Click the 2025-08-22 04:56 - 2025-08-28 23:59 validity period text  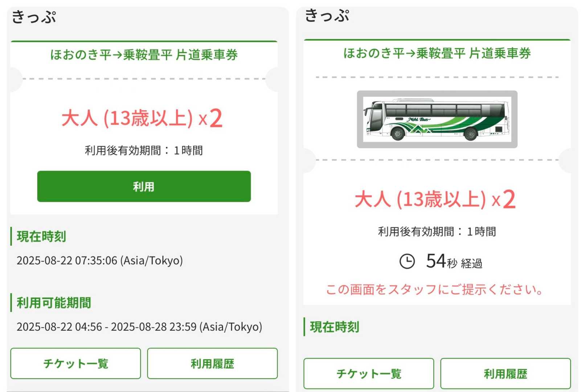coord(139,327)
